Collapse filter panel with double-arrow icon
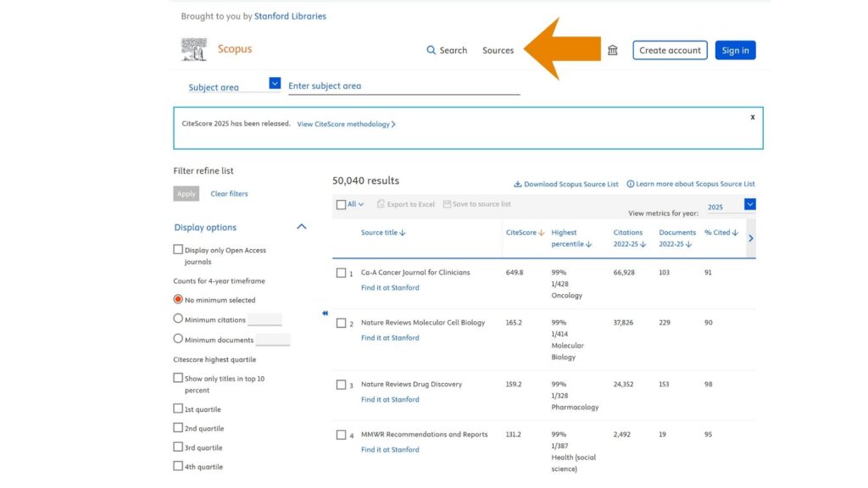Viewport: 868px width, 488px height. 325,313
